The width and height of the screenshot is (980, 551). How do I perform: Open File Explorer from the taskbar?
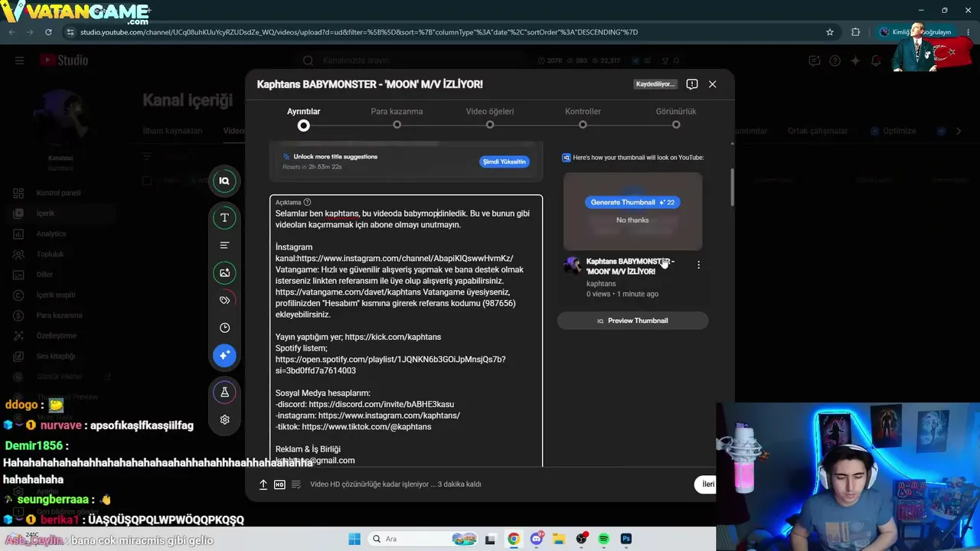559,539
